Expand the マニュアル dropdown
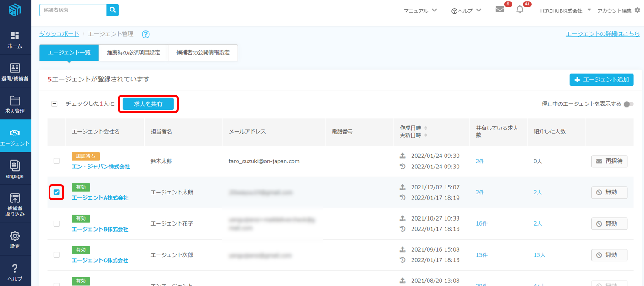 coord(420,11)
